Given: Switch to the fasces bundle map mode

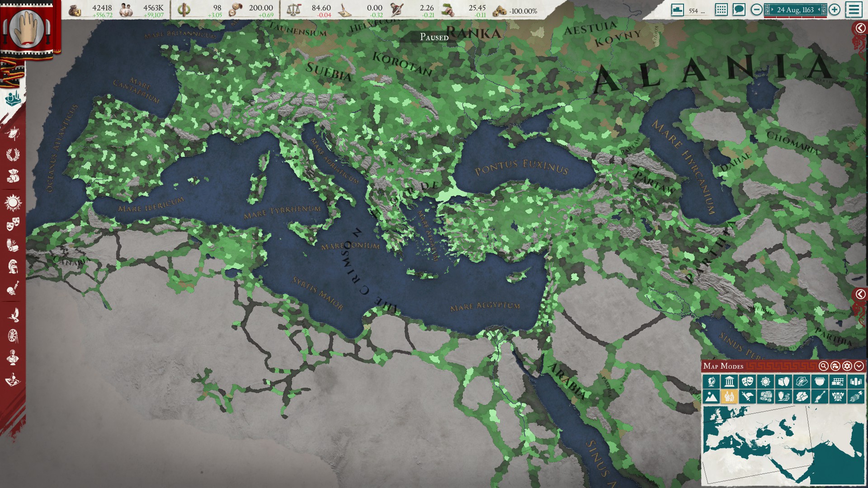Looking at the screenshot, I should (856, 397).
